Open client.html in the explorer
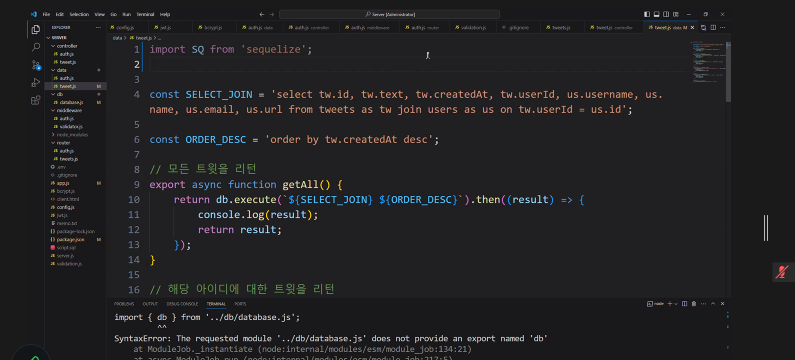This screenshot has width=795, height=360. click(x=76, y=199)
